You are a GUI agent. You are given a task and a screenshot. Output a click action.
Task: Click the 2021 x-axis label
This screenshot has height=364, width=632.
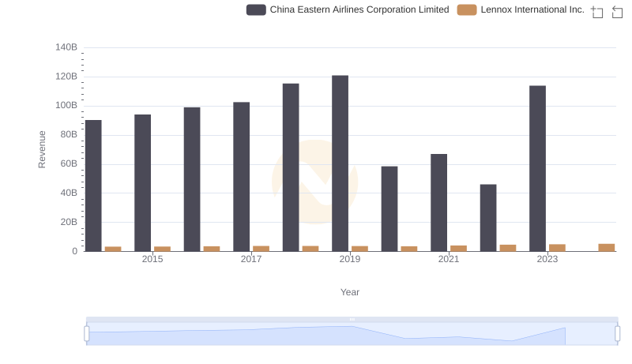tap(449, 259)
